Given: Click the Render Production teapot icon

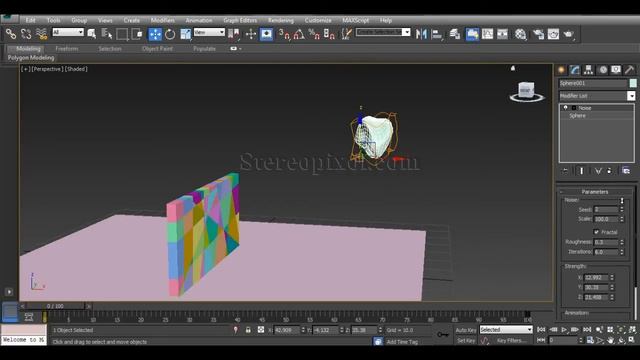Looking at the screenshot, I should [569, 34].
